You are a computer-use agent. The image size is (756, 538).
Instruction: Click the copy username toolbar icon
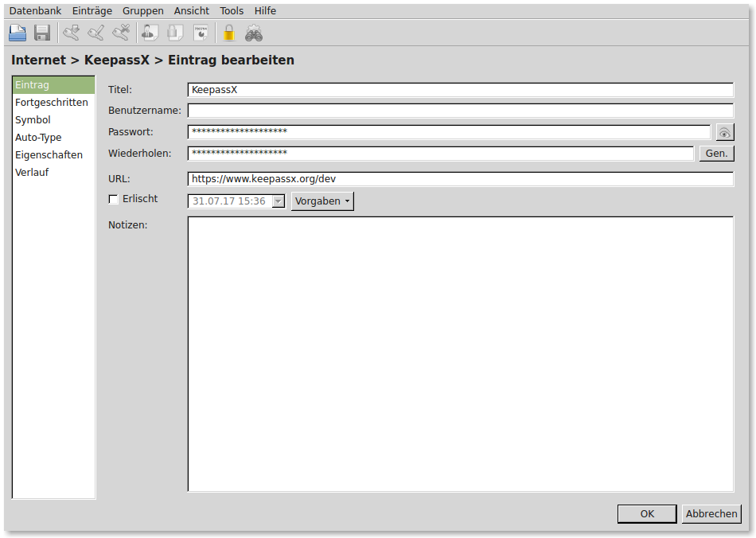pyautogui.click(x=150, y=33)
